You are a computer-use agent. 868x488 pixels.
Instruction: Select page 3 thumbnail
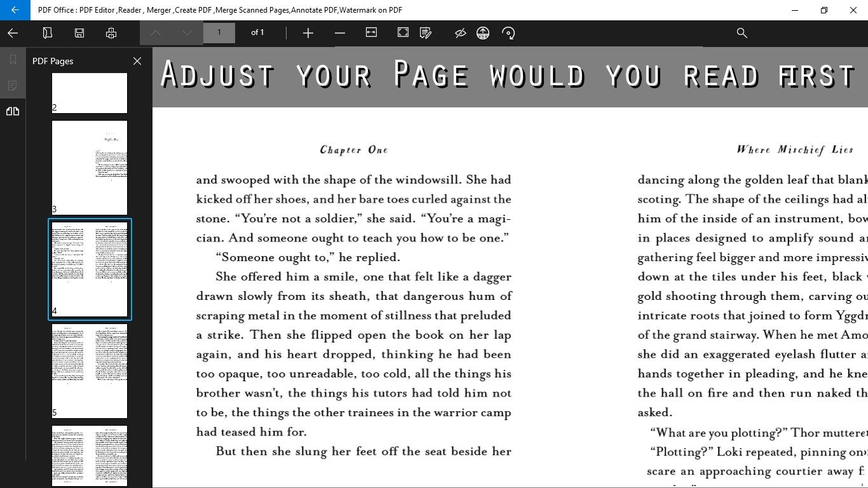(x=90, y=168)
